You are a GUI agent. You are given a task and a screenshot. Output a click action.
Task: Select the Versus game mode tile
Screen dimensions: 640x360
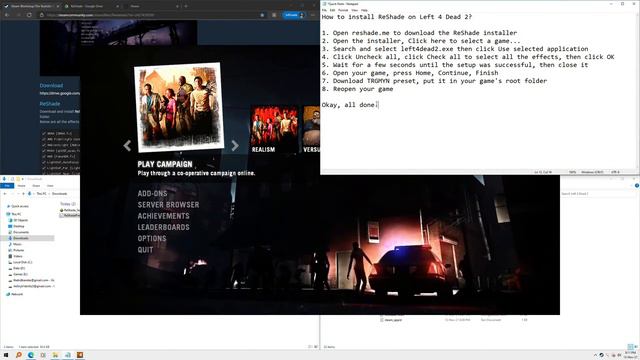click(311, 129)
